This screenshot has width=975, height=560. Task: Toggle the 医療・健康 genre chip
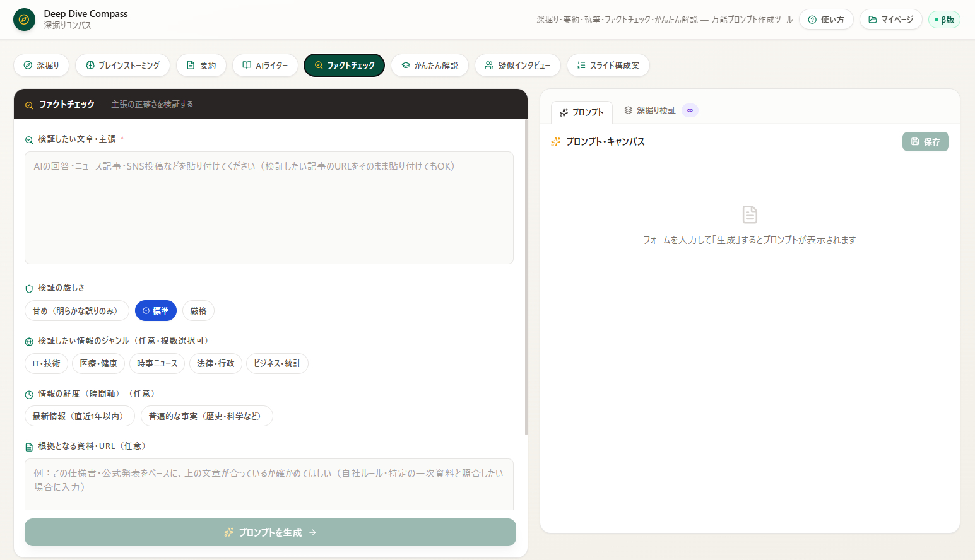point(98,363)
